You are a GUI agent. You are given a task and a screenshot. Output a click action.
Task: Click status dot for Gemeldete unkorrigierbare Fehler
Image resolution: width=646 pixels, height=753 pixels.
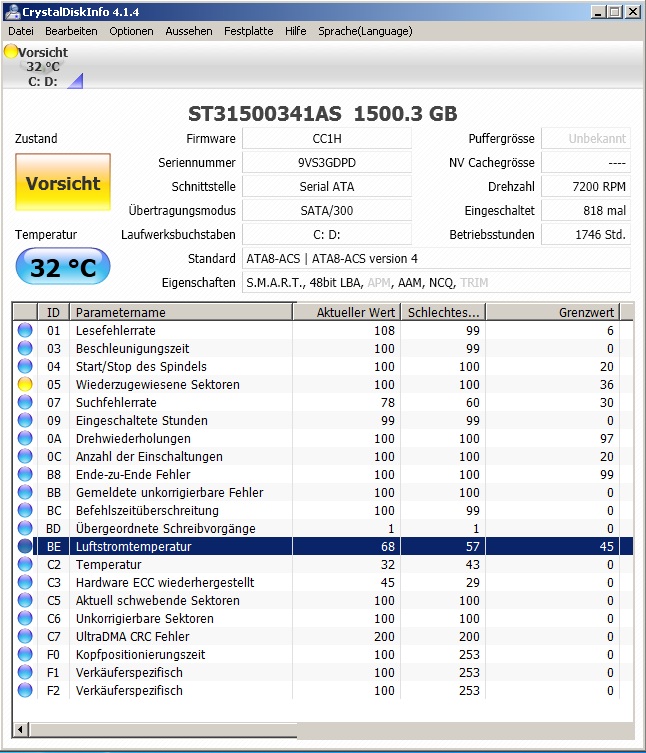pos(25,492)
